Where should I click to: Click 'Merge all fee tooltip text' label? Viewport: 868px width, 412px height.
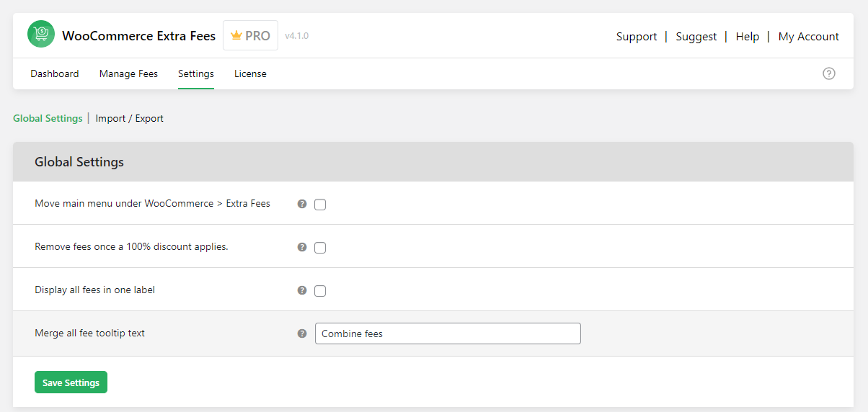(90, 333)
